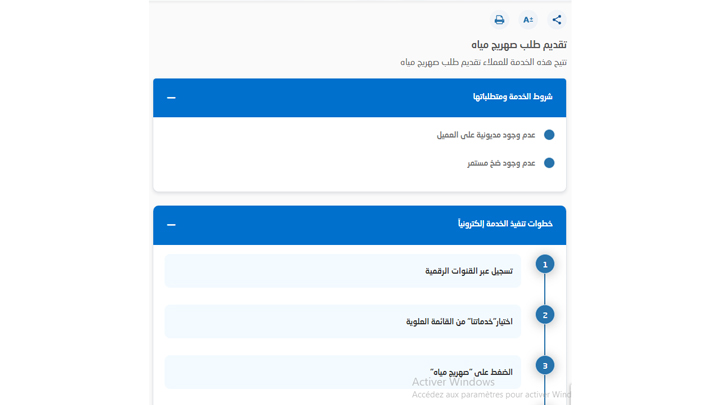The image size is (720, 405).
Task: Click the خطوات تنفيذ الخدمة إلكترونياً header title
Action: point(505,224)
